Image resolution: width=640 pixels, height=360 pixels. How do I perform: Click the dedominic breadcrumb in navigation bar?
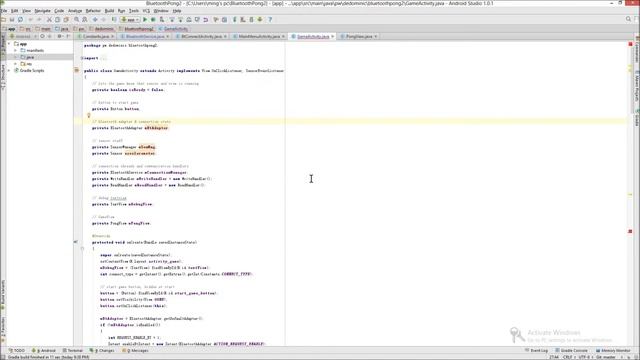[x=101, y=29]
